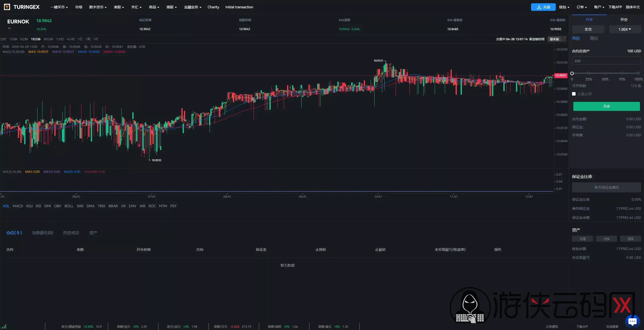Click the download icon on 充值 button

539,7
